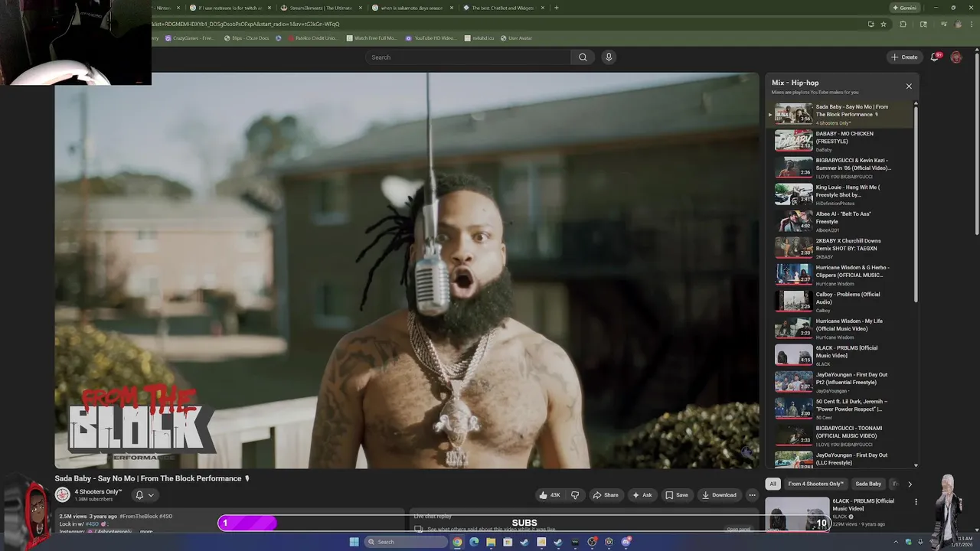Like the video with thumbs up (43K)
Image resolution: width=980 pixels, height=551 pixels.
coord(550,495)
